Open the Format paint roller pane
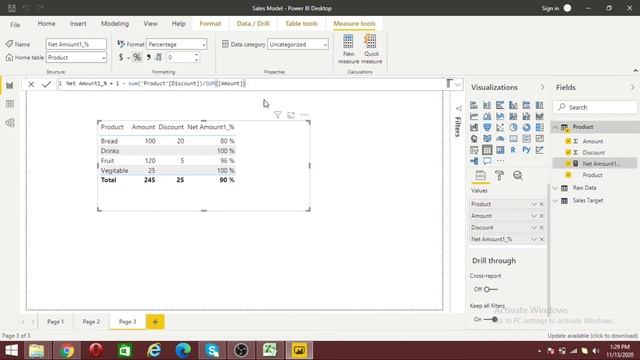This screenshot has height=360, width=640. [499, 176]
